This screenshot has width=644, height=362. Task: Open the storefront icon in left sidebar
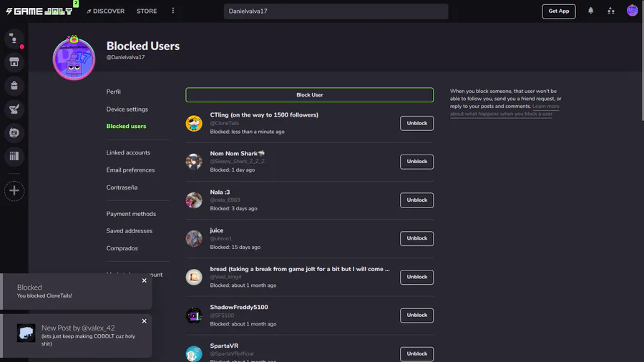click(x=14, y=62)
